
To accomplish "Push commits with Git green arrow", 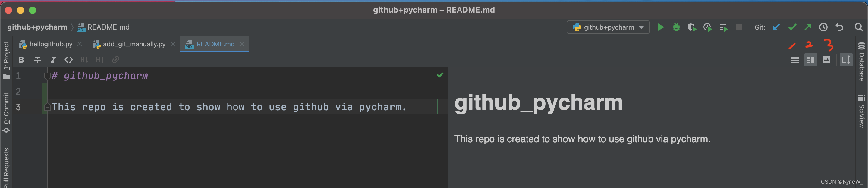I will (x=808, y=27).
